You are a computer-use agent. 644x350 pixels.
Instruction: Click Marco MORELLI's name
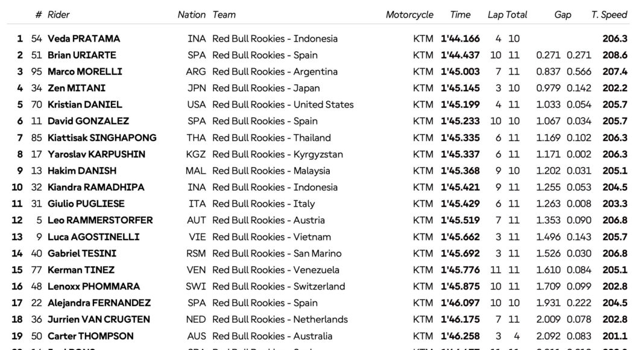[85, 72]
